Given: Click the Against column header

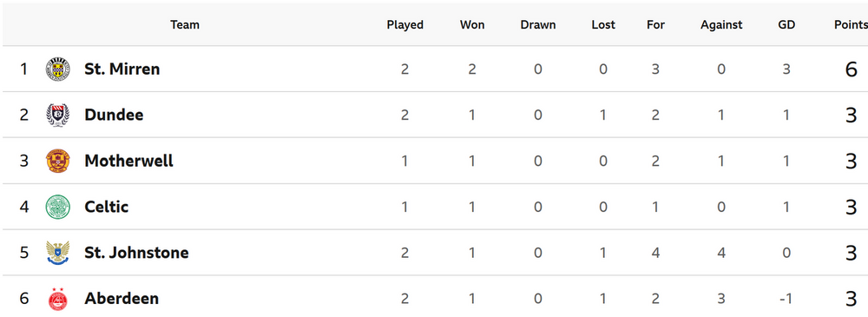Looking at the screenshot, I should (x=721, y=25).
